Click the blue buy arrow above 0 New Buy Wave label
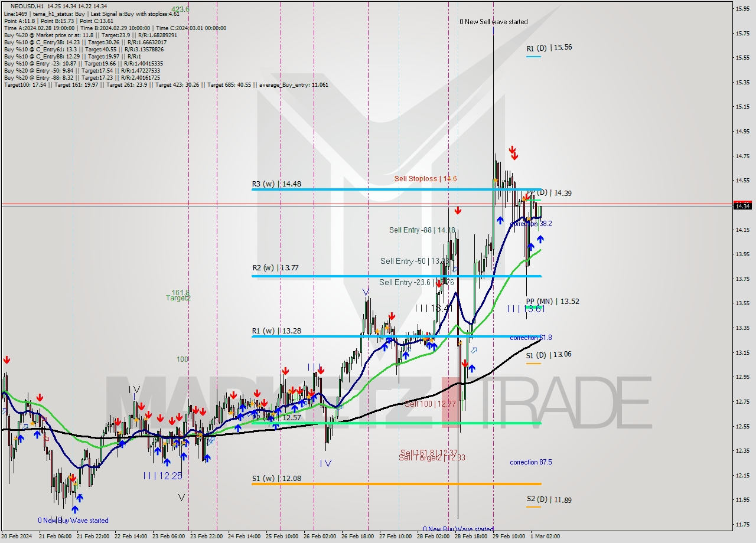This screenshot has height=543, width=756. pyautogui.click(x=76, y=508)
